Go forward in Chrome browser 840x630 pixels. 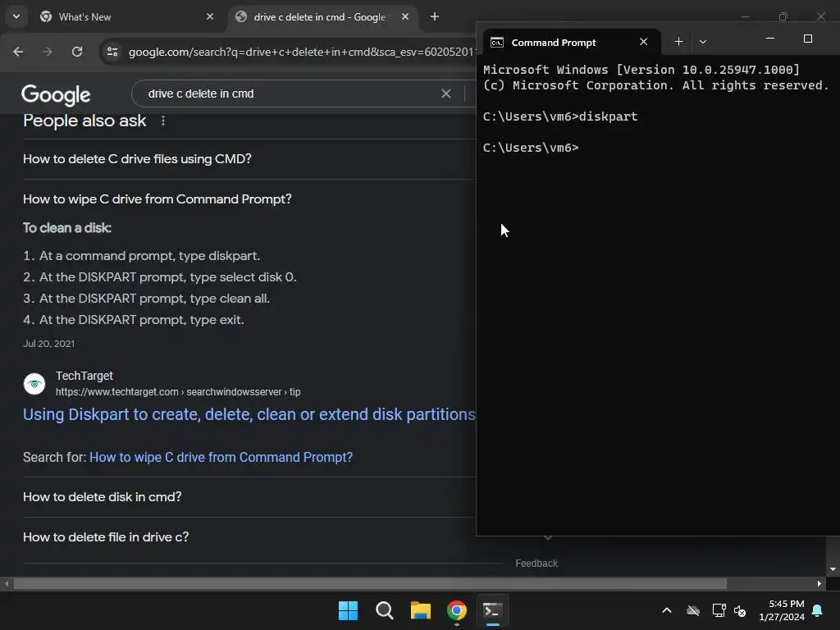click(x=48, y=52)
